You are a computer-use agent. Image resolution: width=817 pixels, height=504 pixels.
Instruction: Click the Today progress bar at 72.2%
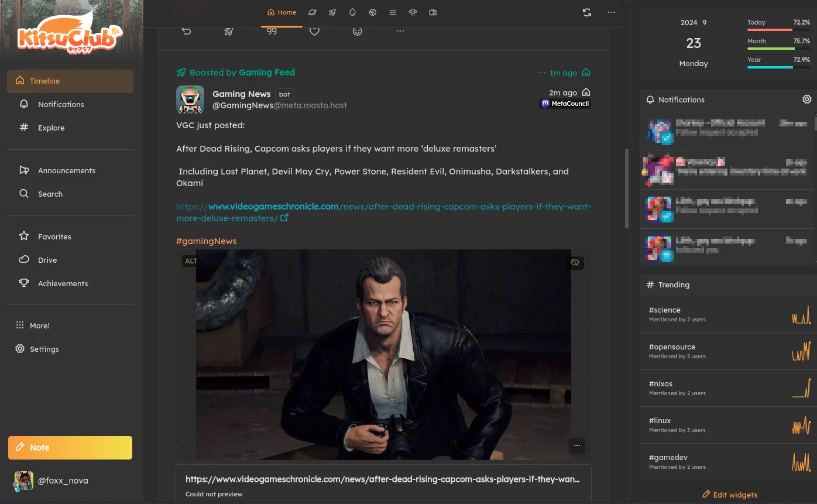pyautogui.click(x=778, y=29)
